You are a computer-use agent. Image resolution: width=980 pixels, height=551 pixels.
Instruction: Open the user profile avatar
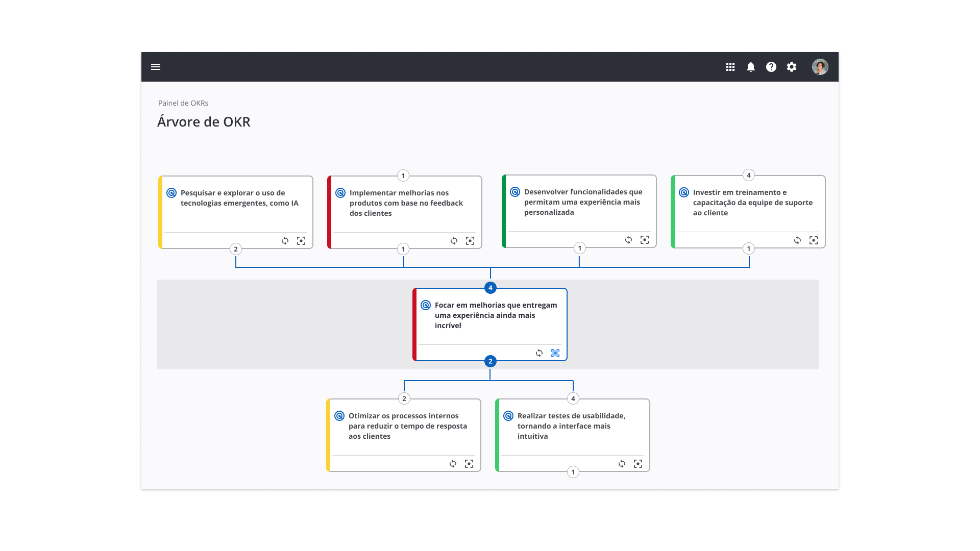(820, 67)
